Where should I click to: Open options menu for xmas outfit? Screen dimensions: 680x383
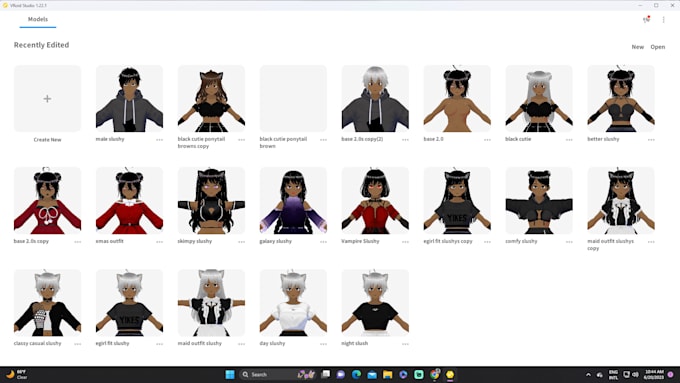pyautogui.click(x=160, y=242)
